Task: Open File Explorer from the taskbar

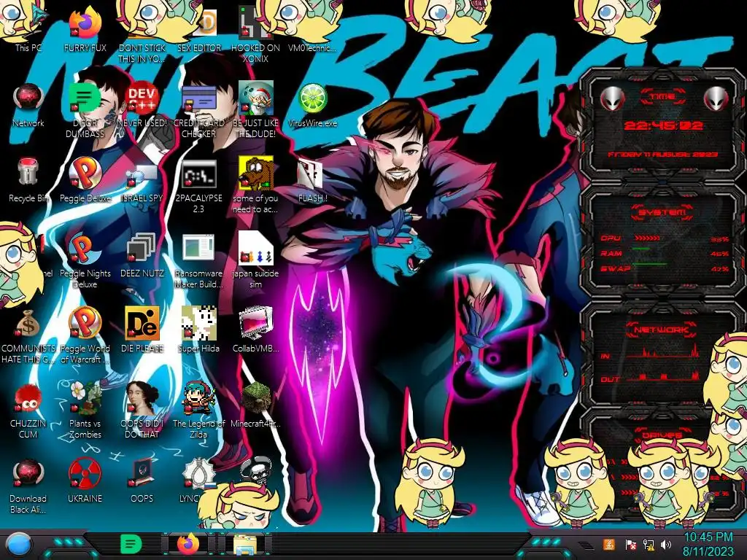Action: pos(245,545)
